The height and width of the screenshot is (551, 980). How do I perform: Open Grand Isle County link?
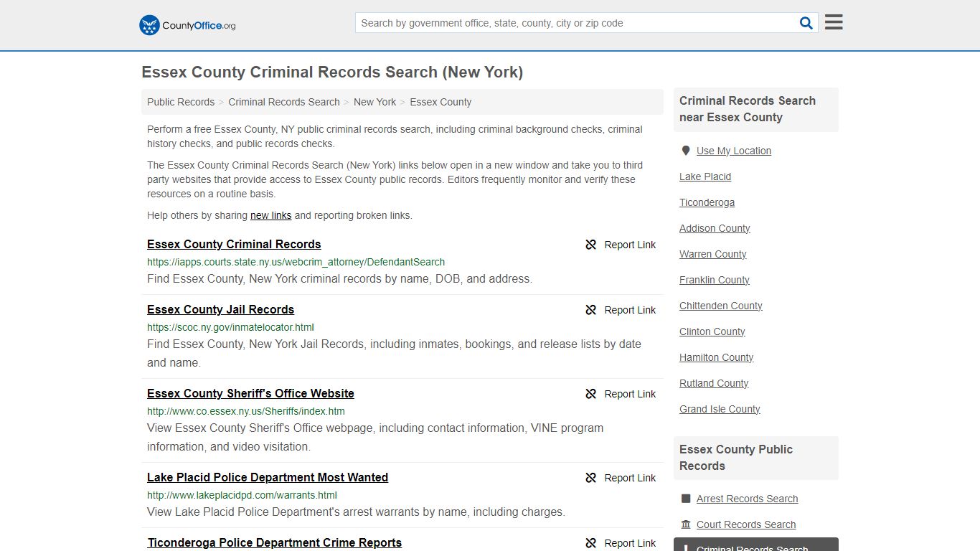[x=720, y=409]
